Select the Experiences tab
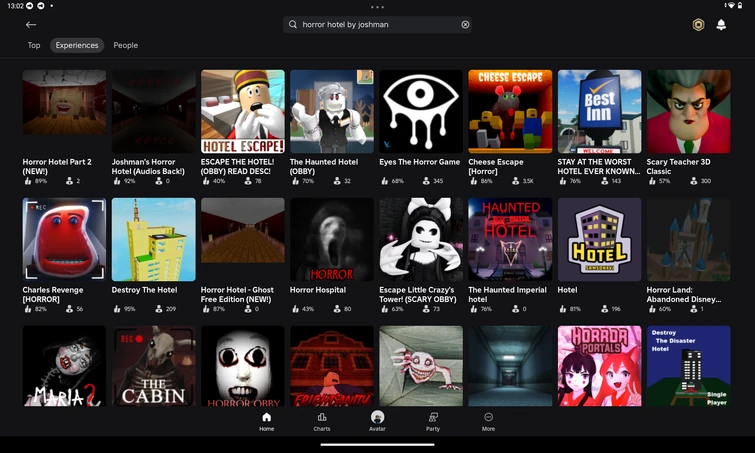 77,45
